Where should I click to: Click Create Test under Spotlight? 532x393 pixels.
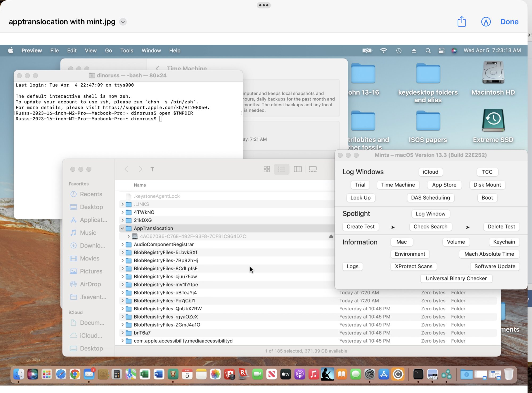360,226
